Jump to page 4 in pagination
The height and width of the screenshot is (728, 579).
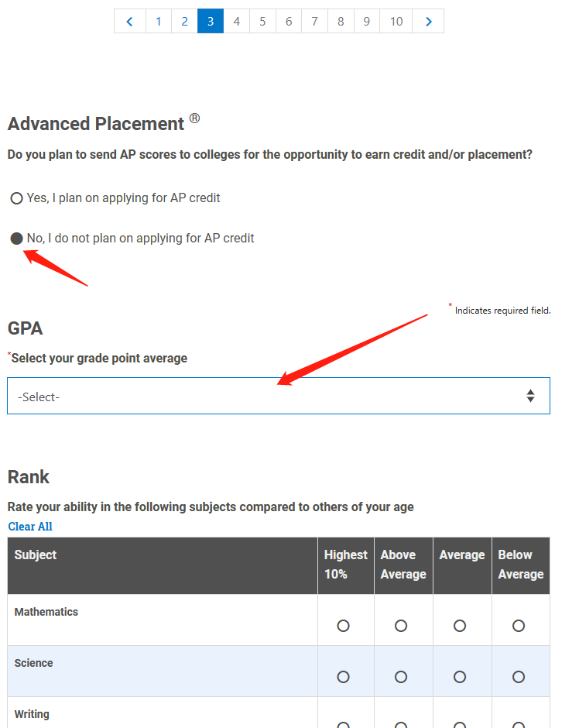237,21
